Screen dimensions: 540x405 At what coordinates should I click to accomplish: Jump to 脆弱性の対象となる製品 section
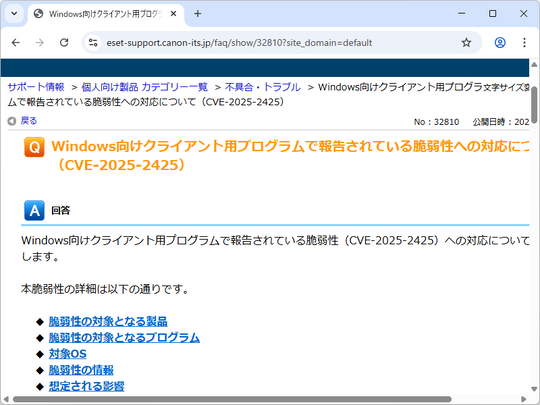108,321
